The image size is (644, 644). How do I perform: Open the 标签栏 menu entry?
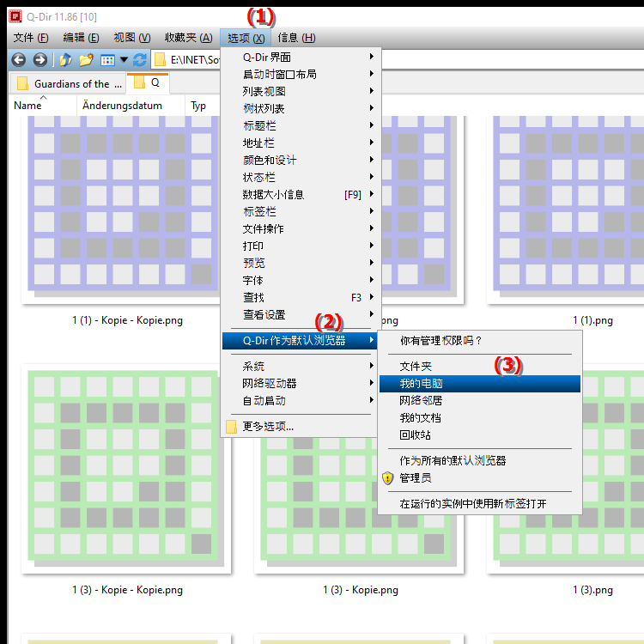coord(301,212)
